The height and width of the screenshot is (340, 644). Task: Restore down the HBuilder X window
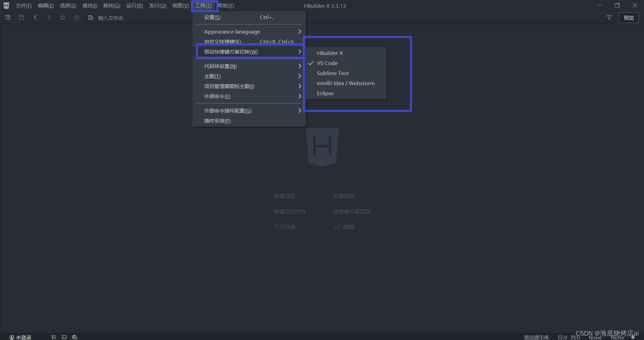click(x=617, y=5)
